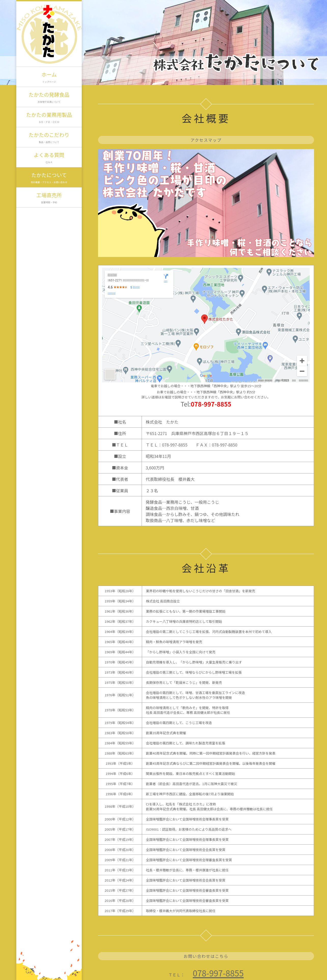Select たかたのこだわり in sidebar
327x980 pixels.
49,137
